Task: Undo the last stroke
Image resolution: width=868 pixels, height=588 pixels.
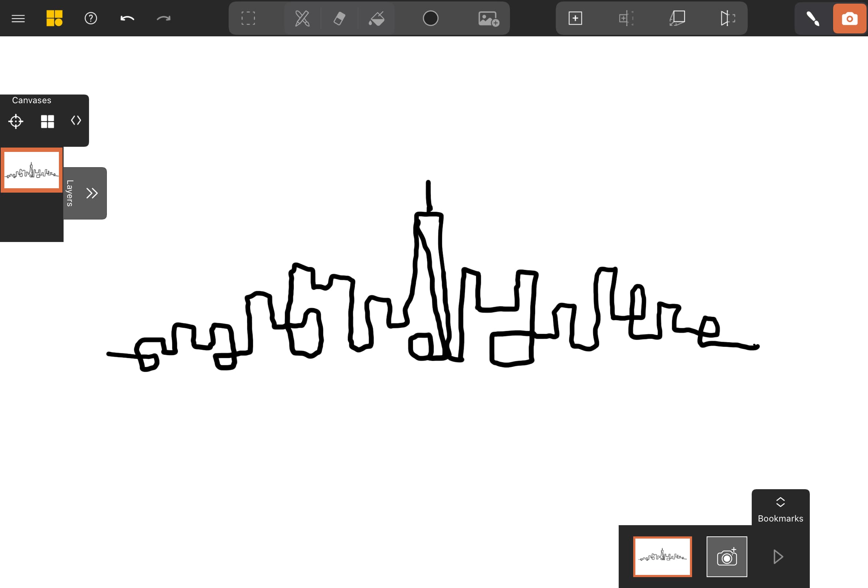Action: pyautogui.click(x=127, y=18)
